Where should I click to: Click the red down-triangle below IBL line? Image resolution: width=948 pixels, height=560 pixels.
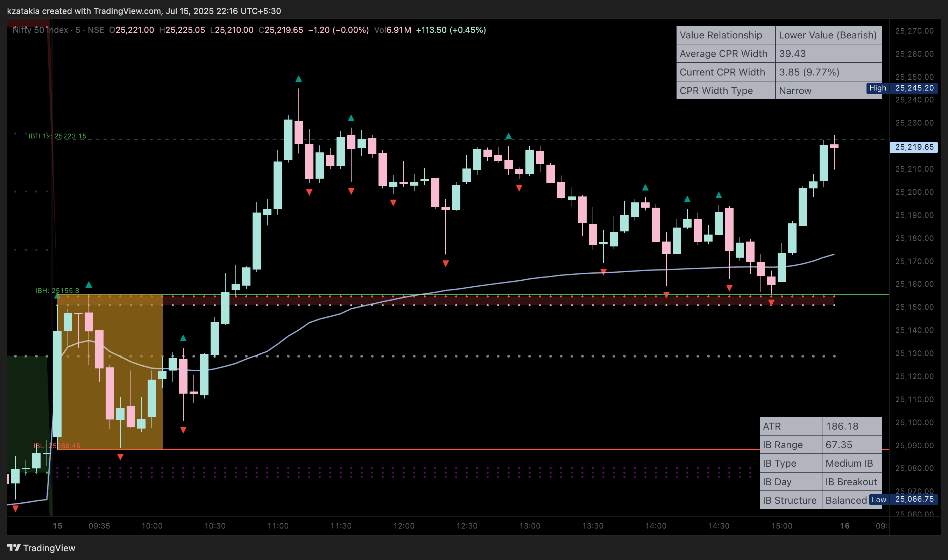120,457
